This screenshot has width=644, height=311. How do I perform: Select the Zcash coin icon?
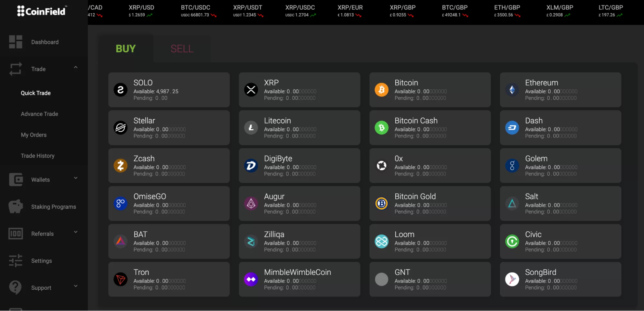coord(120,166)
